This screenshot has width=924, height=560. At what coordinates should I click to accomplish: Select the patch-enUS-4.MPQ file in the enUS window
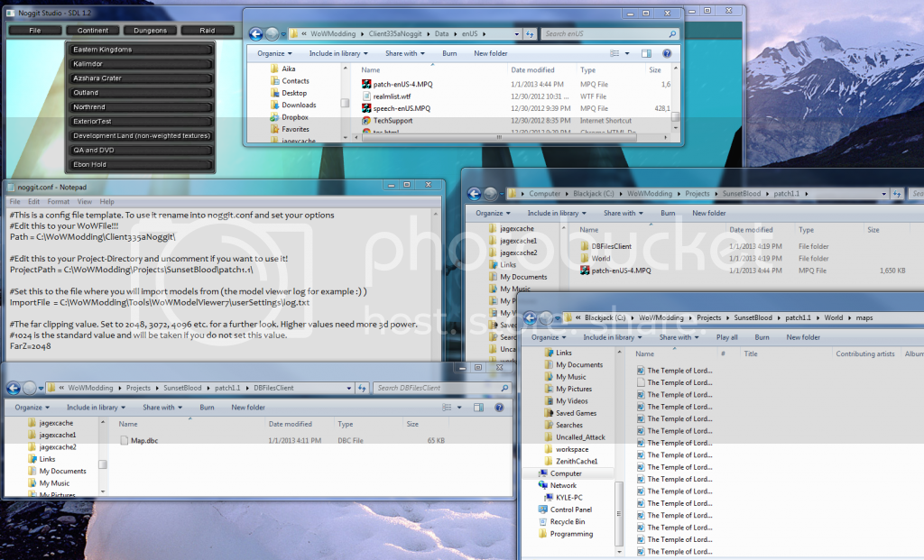tap(403, 84)
